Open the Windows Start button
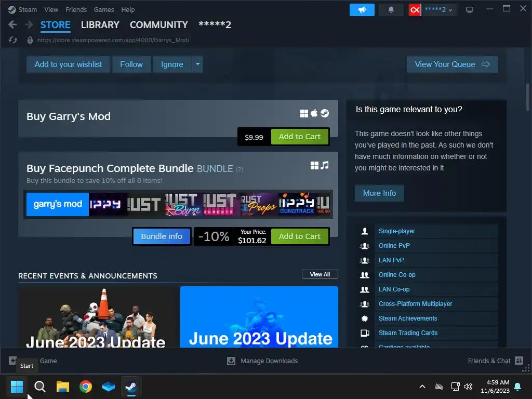The height and width of the screenshot is (399, 532). 17,386
